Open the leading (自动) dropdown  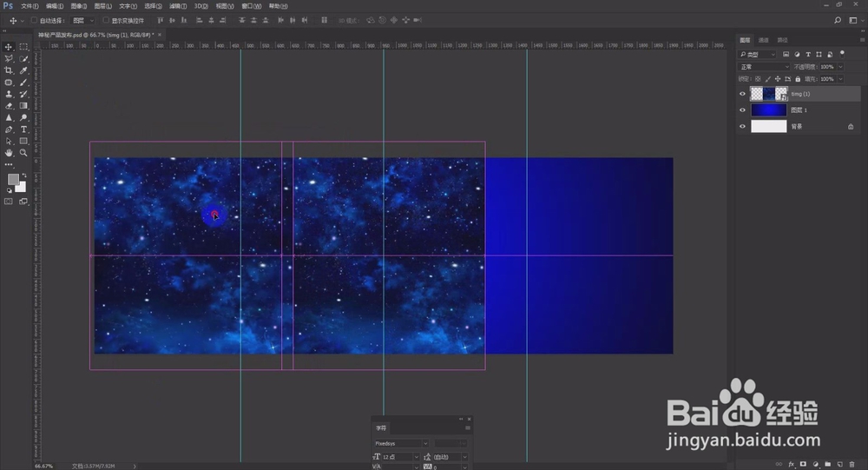point(450,457)
